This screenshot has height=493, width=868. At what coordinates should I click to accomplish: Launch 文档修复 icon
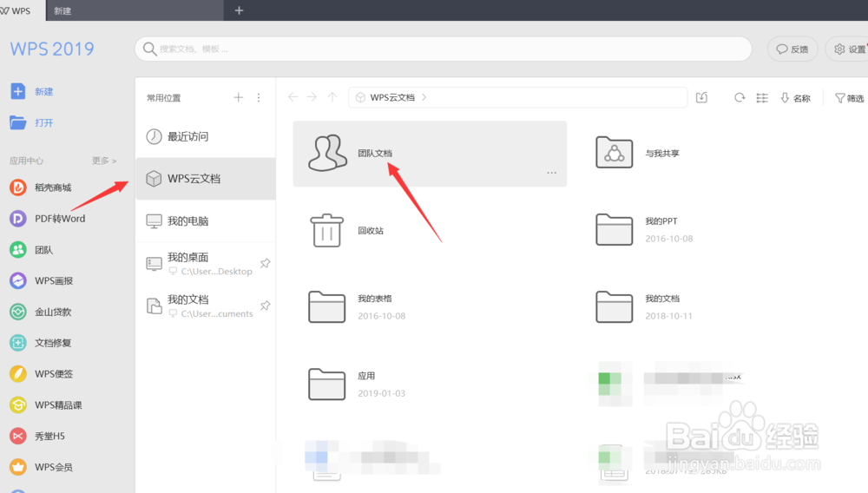[x=17, y=343]
